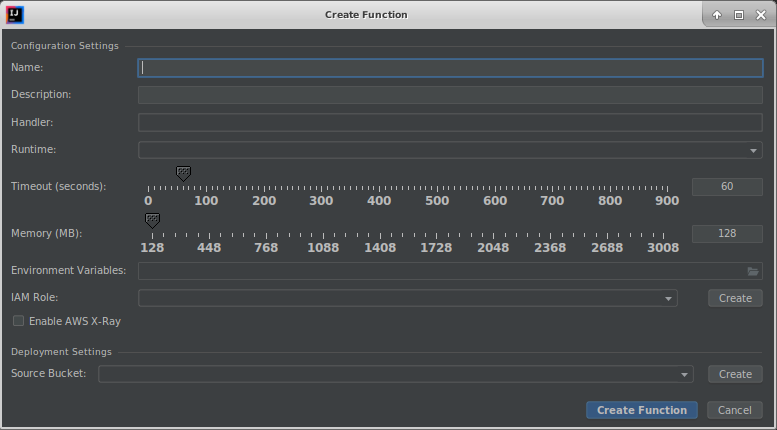Focus the Name text field
The image size is (777, 430).
pyautogui.click(x=450, y=68)
